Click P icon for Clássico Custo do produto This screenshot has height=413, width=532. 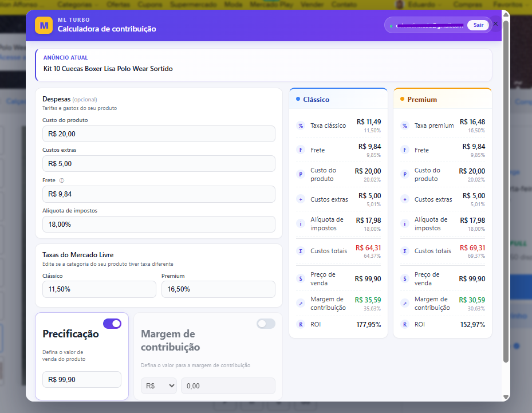(301, 175)
